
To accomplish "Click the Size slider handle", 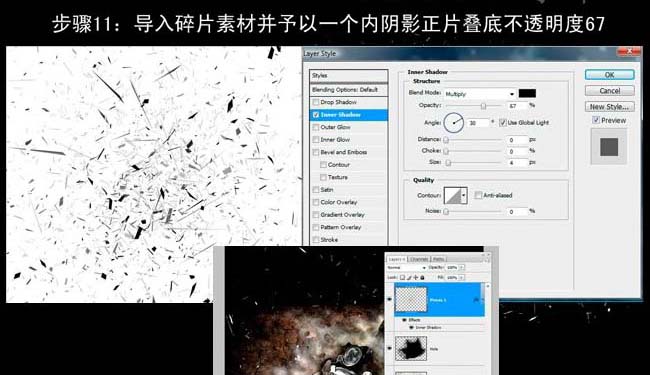I will [x=448, y=163].
